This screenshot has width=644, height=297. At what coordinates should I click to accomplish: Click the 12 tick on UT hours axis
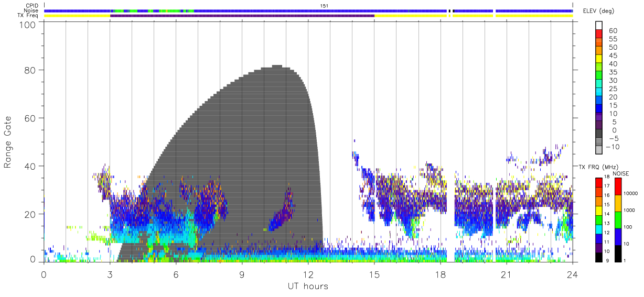pyautogui.click(x=308, y=275)
